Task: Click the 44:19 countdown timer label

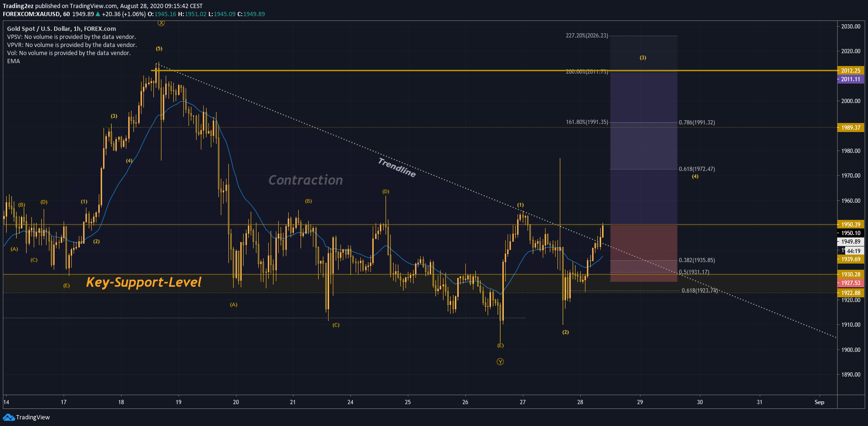Action: (x=854, y=251)
